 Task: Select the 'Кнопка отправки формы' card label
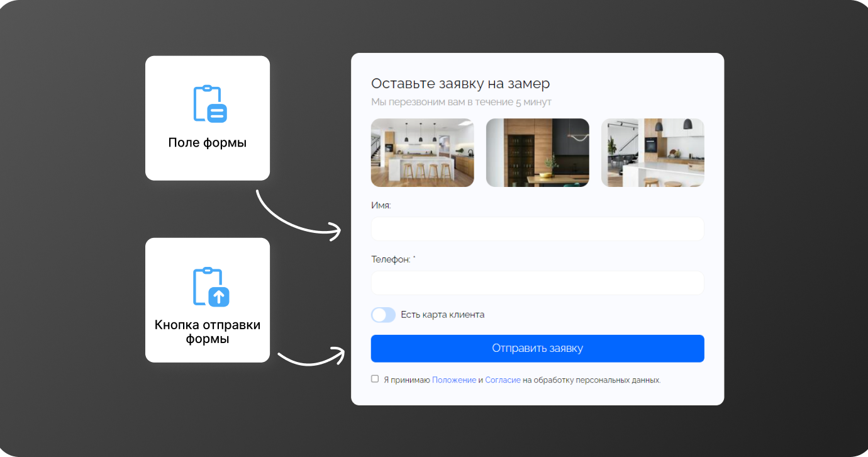tap(208, 332)
